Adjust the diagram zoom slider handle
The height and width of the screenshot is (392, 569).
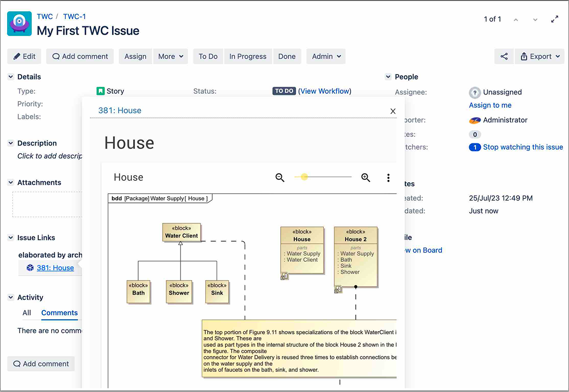(x=304, y=177)
